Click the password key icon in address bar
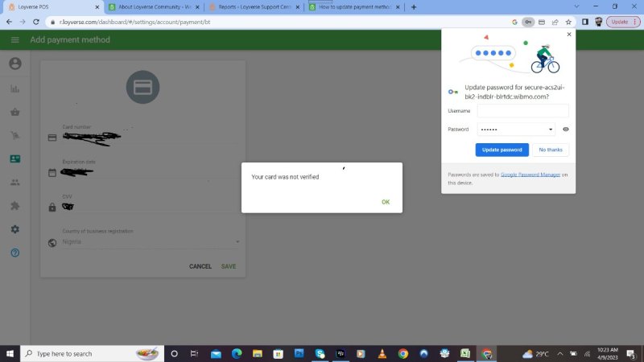The height and width of the screenshot is (362, 644). click(x=528, y=22)
